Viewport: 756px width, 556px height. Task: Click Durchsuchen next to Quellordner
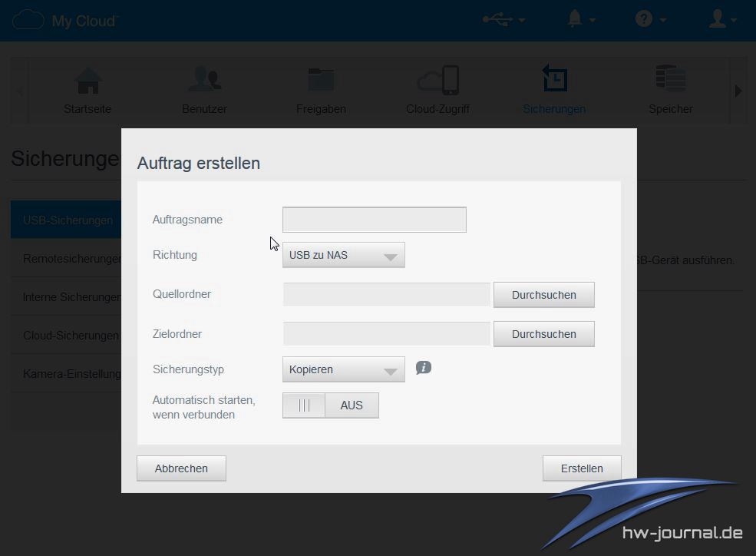tap(543, 295)
